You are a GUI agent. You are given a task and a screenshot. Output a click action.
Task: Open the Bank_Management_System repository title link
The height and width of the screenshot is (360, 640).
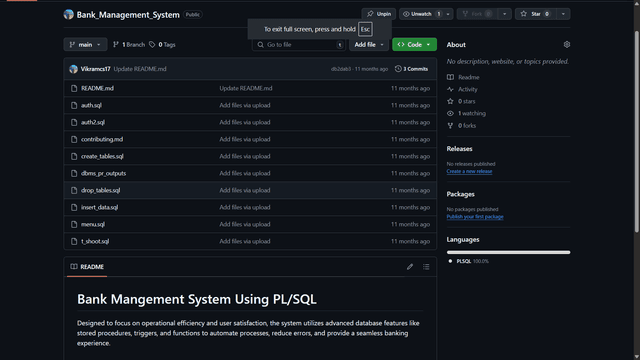click(x=128, y=15)
